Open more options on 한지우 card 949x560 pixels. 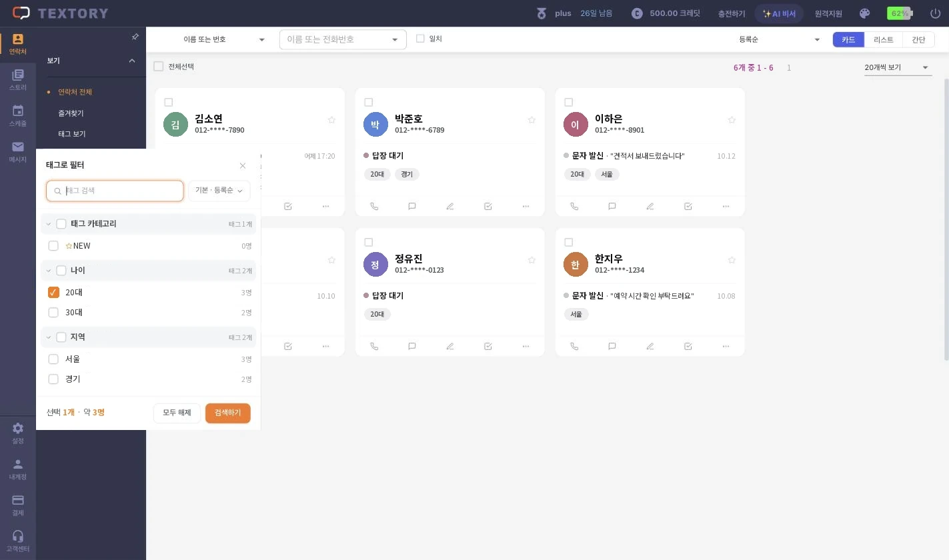726,346
